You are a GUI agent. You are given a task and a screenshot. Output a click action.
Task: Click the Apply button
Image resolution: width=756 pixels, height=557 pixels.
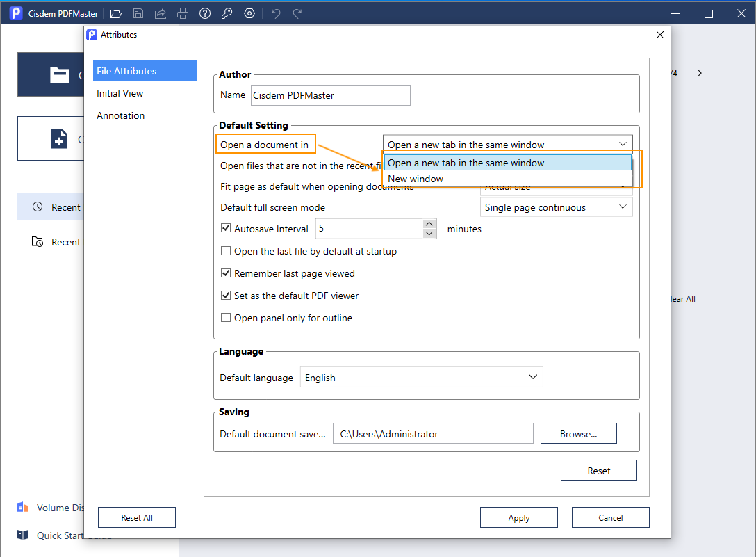tap(519, 517)
